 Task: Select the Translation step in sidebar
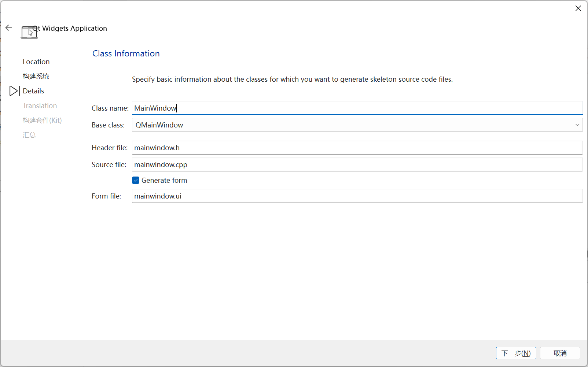click(x=40, y=105)
